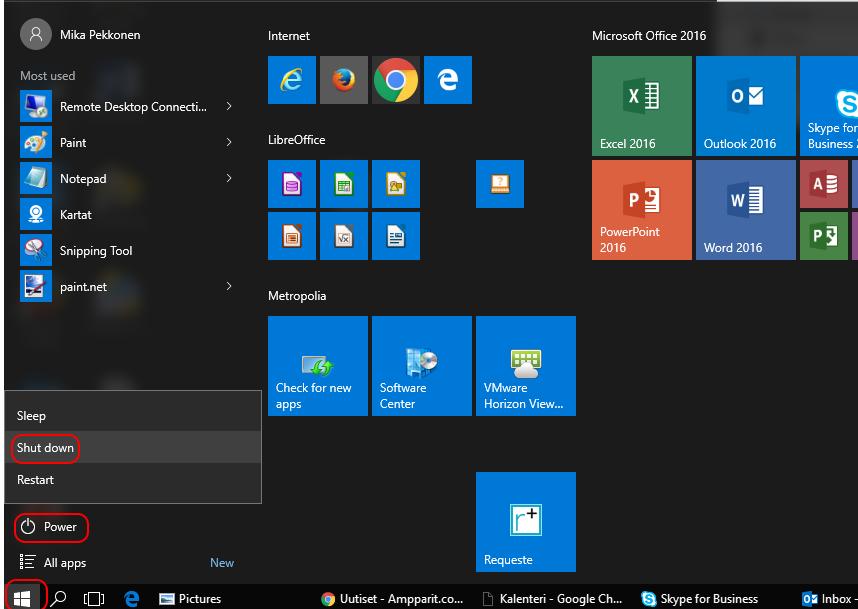Expand Notepad jump list arrow
Screen dimensions: 858x609
point(229,178)
